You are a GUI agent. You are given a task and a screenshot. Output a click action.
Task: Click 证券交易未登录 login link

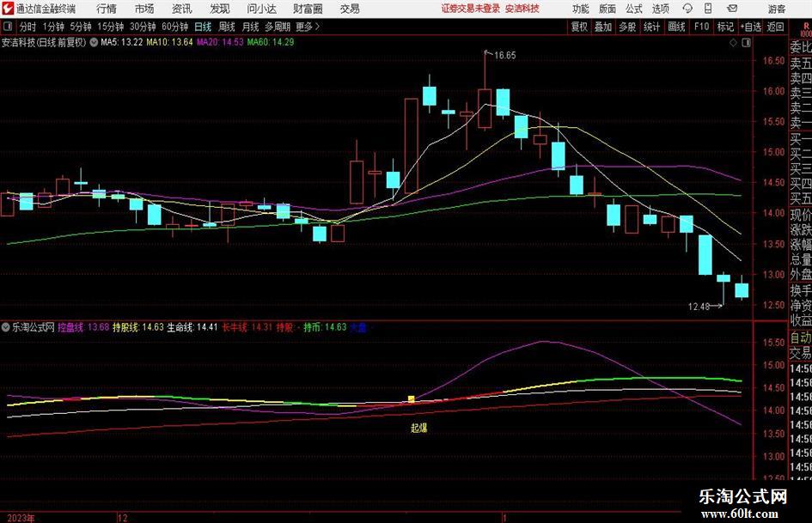tap(471, 9)
